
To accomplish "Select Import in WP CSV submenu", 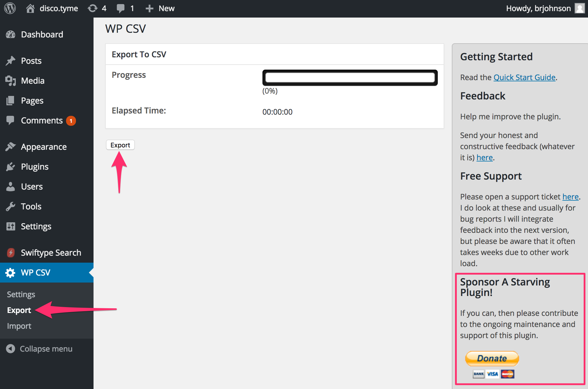I will [19, 326].
